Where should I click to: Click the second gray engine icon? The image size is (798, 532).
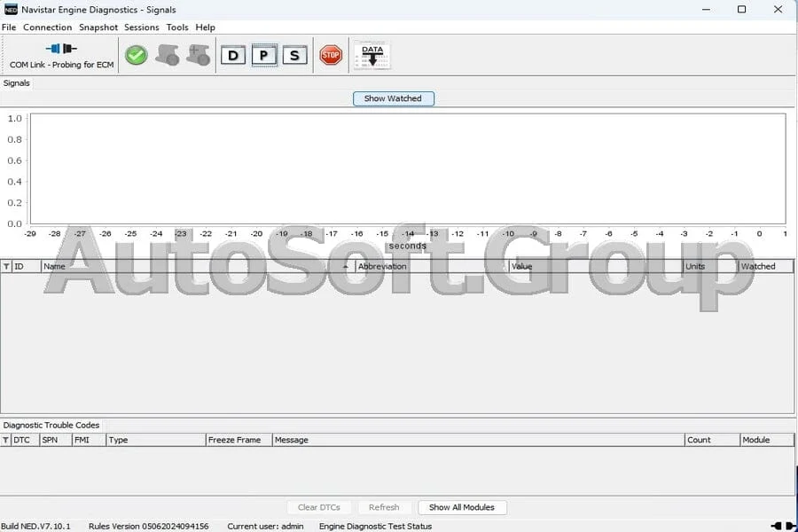point(198,55)
